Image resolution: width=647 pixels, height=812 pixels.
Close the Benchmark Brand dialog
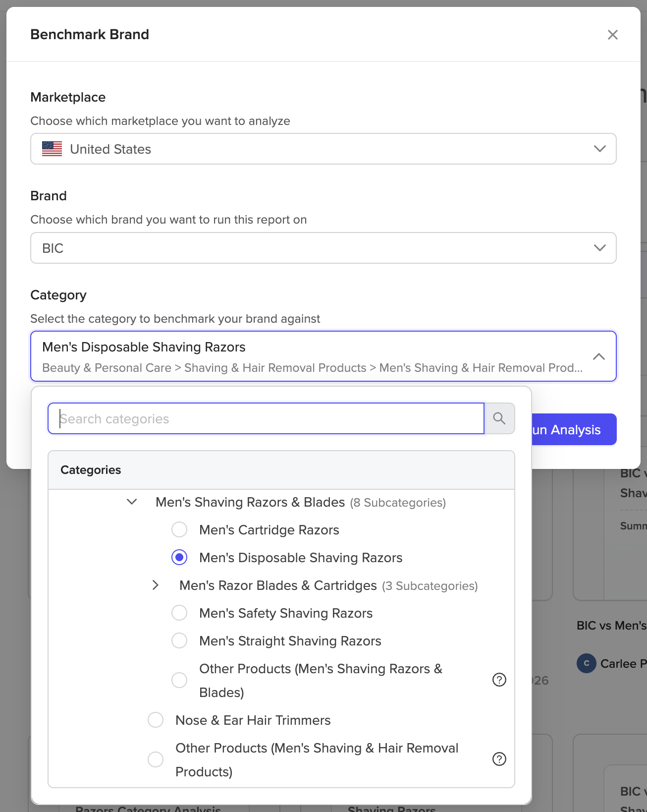613,35
